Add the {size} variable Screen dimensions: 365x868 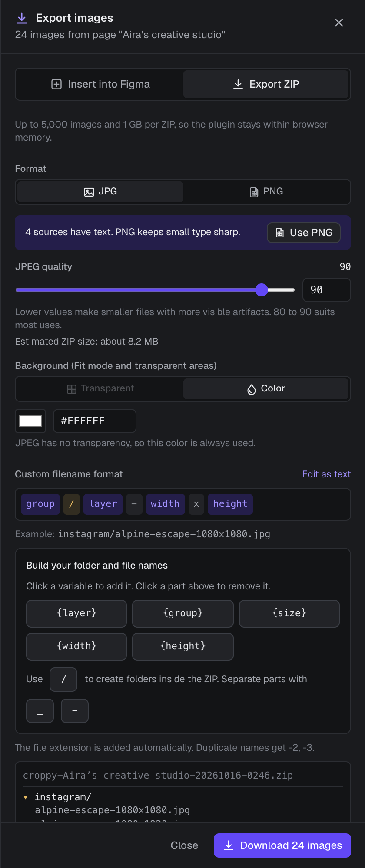pos(289,613)
